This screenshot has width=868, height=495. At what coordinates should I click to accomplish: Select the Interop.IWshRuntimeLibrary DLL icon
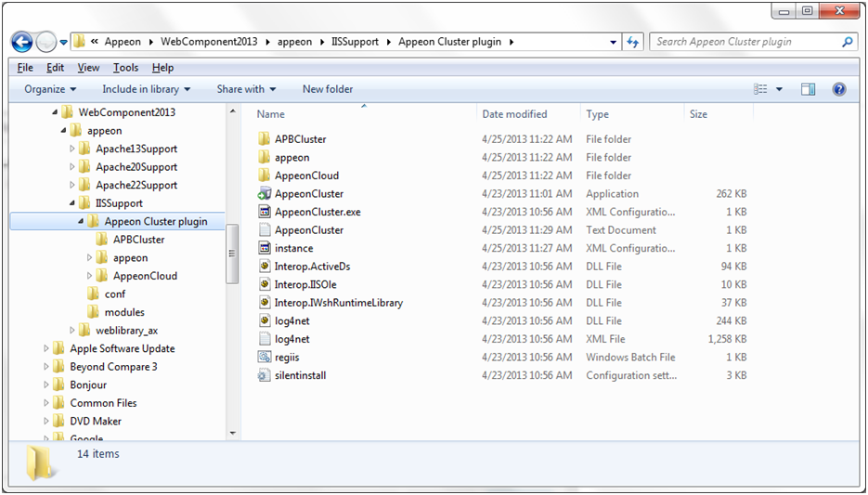click(x=265, y=303)
